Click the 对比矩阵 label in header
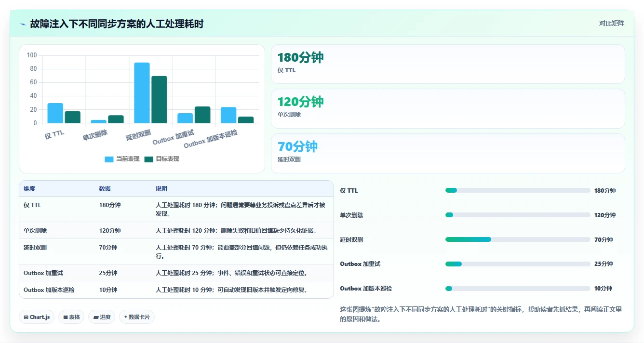 (611, 24)
